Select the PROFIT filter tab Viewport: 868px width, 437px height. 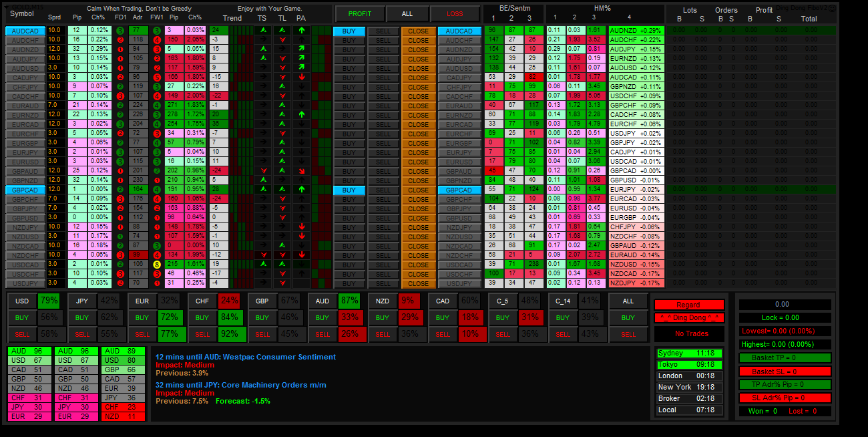[359, 13]
